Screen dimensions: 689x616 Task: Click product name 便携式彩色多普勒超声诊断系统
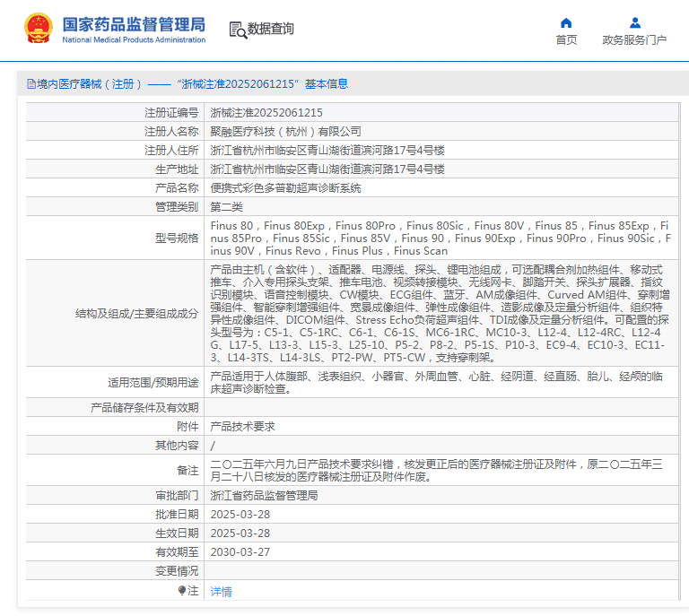[x=285, y=187]
